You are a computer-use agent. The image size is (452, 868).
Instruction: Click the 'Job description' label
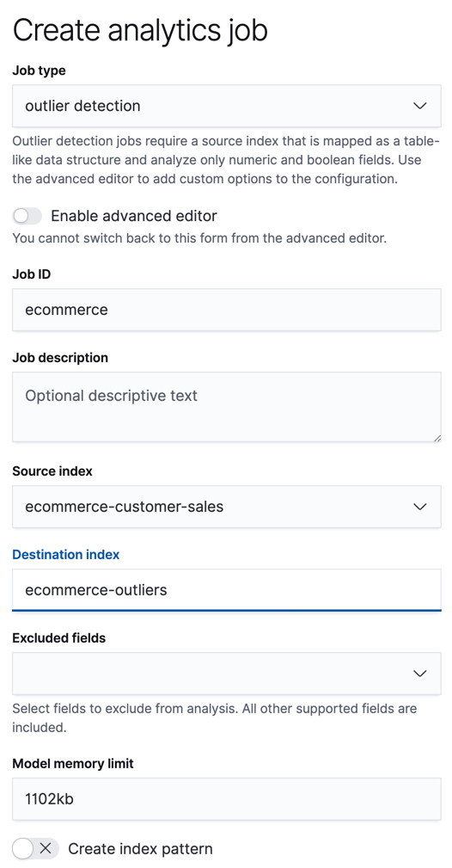tap(60, 358)
